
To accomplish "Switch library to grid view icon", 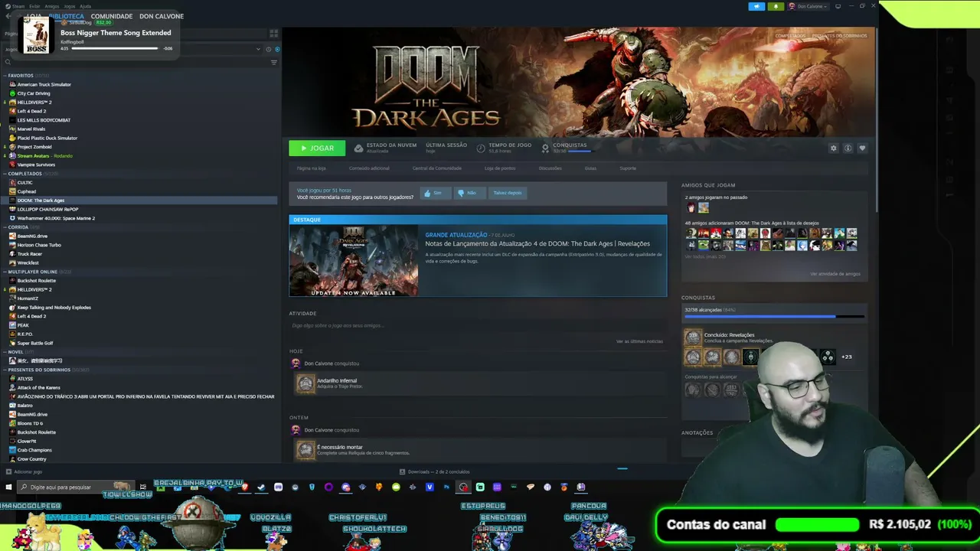I will 273,34.
